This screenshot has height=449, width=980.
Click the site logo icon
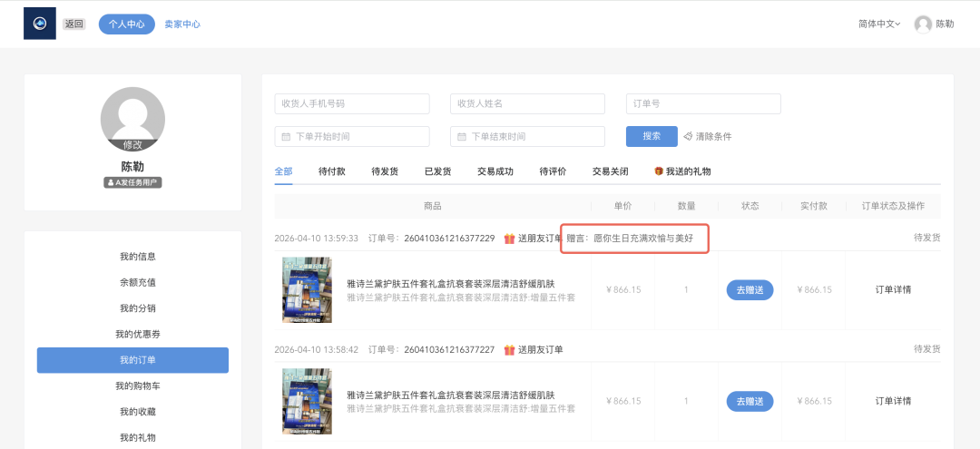tap(40, 24)
